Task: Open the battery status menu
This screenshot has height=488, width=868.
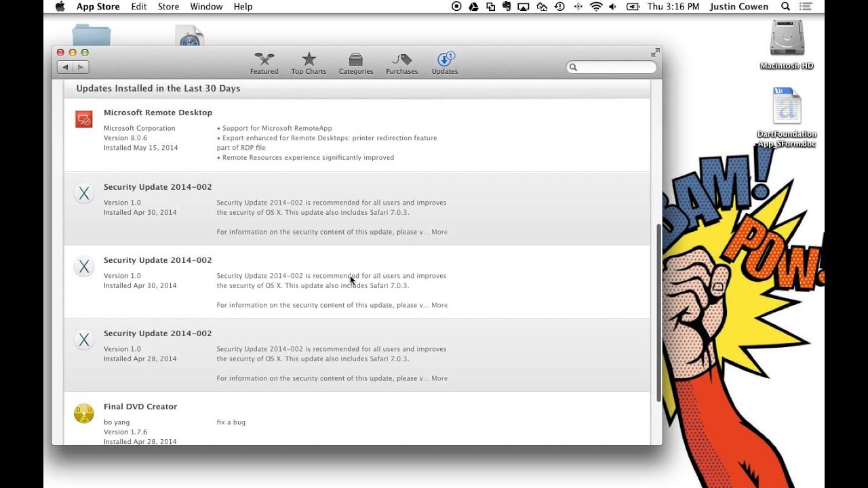Action: tap(633, 7)
